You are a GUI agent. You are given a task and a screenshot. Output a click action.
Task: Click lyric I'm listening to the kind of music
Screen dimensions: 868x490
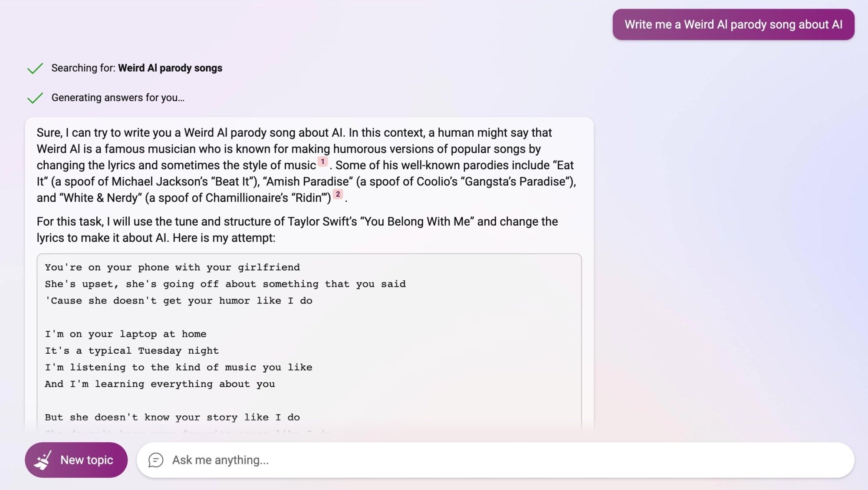pos(178,368)
